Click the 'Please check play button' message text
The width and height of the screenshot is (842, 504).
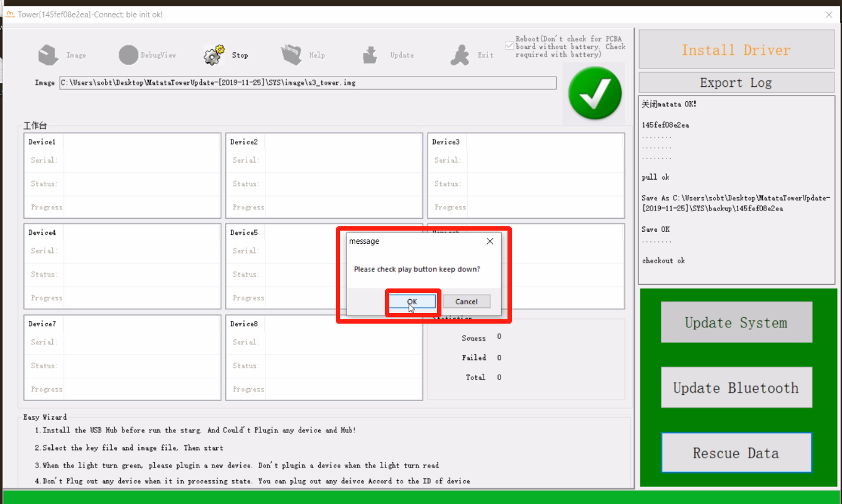click(417, 269)
